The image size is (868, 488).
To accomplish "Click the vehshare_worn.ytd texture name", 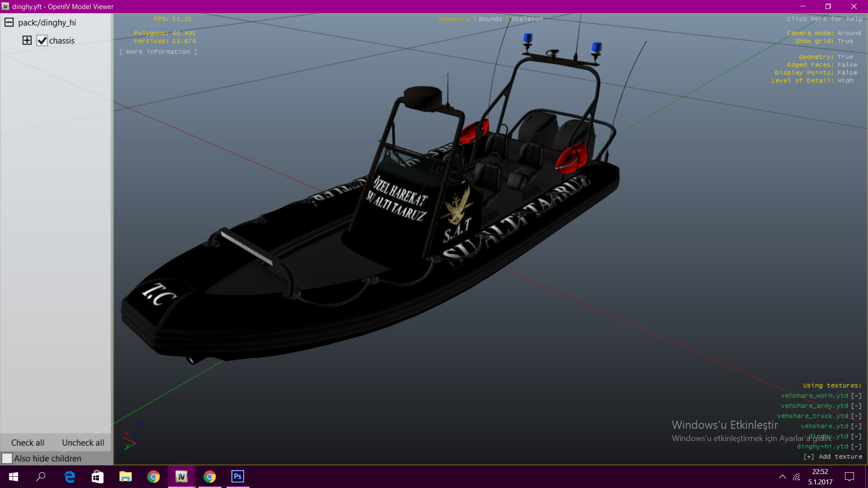I will [x=814, y=396].
